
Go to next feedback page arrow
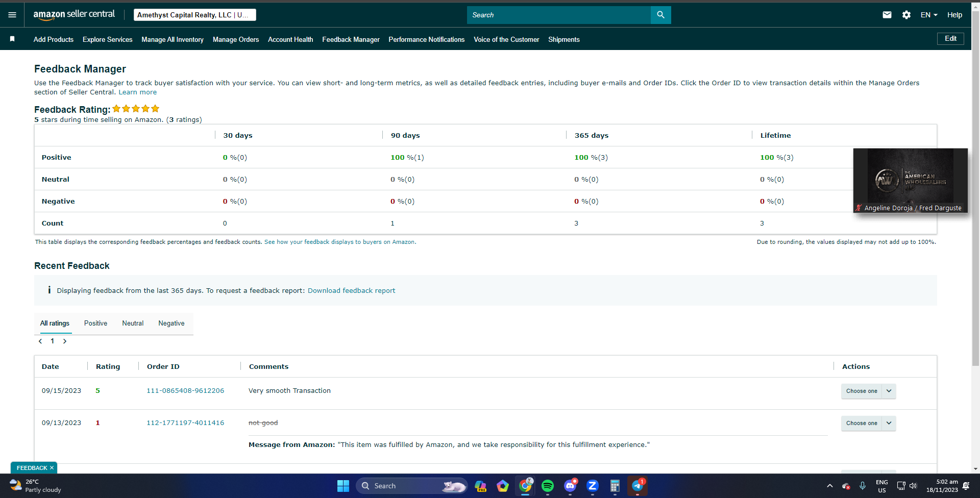pyautogui.click(x=65, y=341)
